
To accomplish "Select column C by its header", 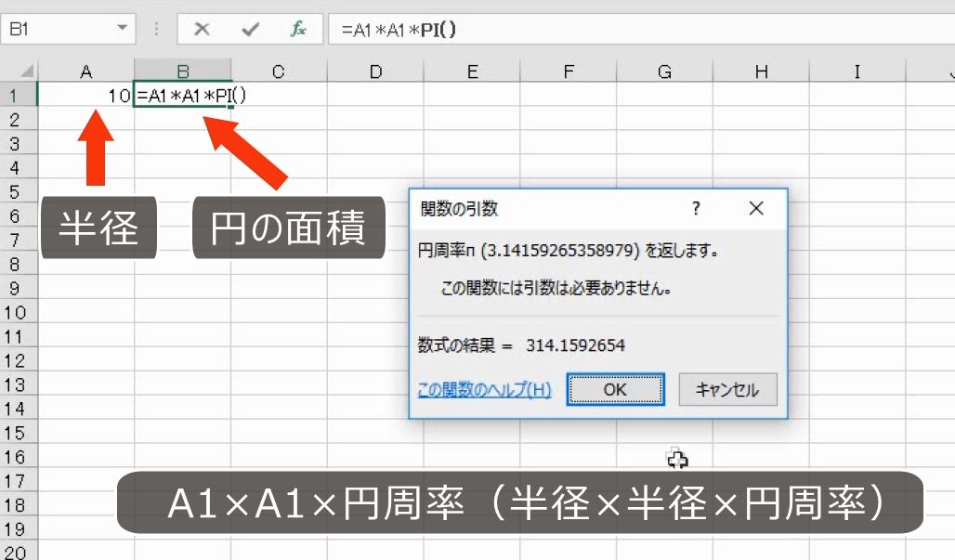I will point(278,70).
